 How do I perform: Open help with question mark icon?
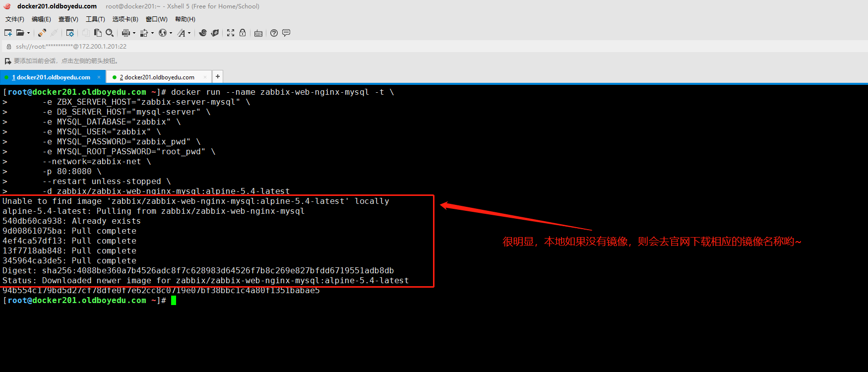click(274, 33)
